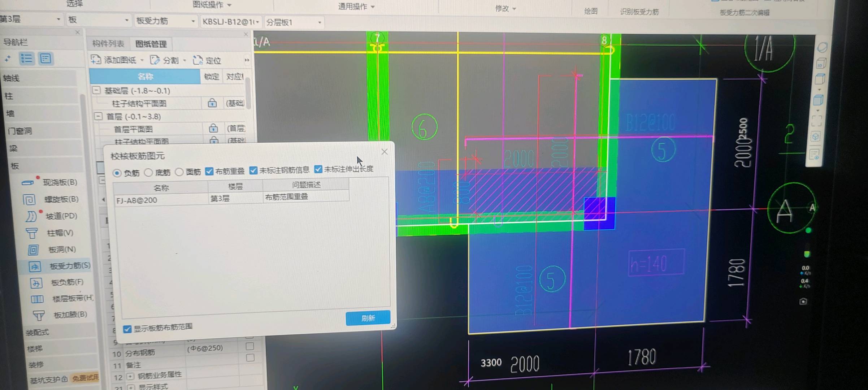
Task: Toggle lock icon for 首层平面图
Action: coord(213,128)
